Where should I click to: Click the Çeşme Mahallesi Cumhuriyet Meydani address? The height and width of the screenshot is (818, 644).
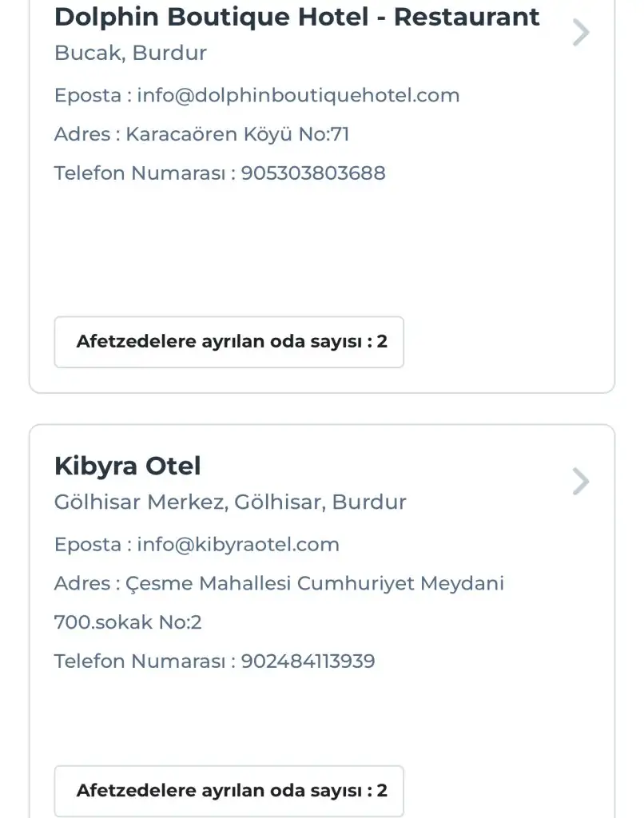tap(315, 584)
